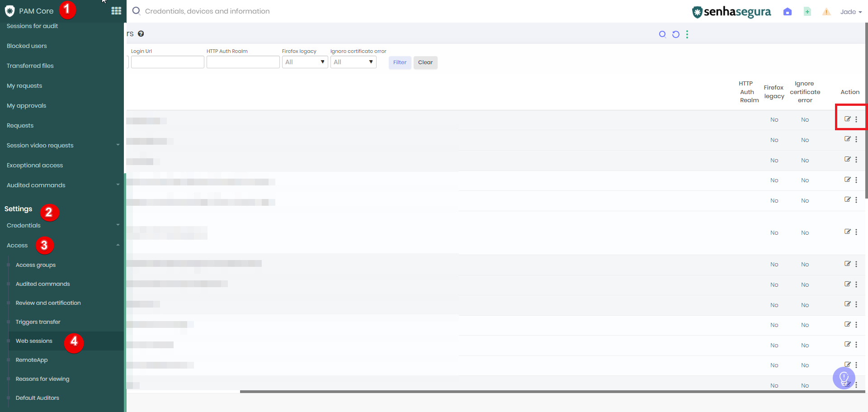Open the app grid menu icon
Viewport: 868px width, 412px height.
(x=116, y=11)
